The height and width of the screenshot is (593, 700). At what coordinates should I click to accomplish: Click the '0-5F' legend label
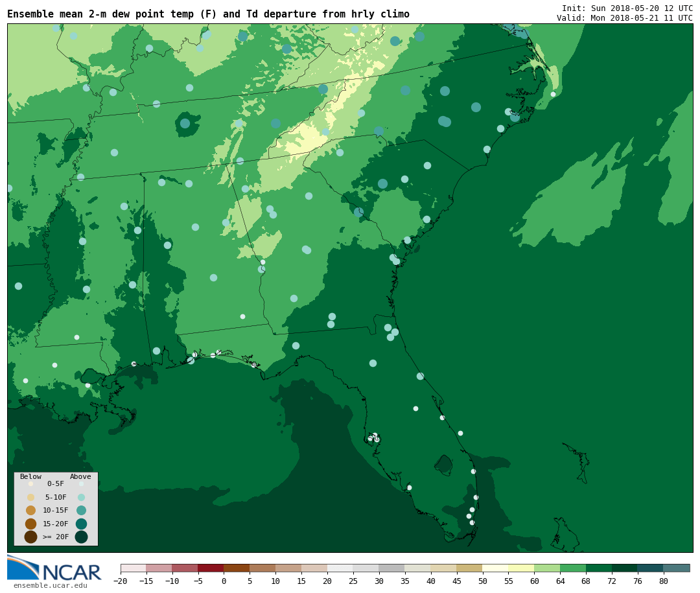pos(56,483)
